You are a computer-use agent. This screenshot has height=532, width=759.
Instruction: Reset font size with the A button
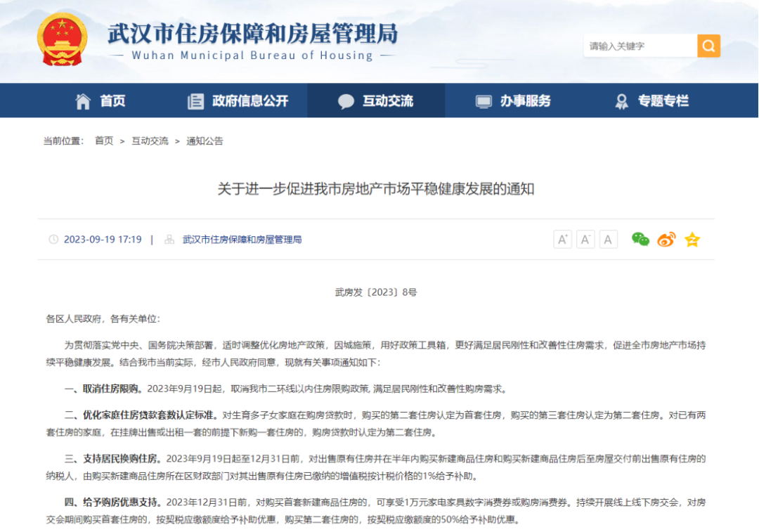(x=607, y=239)
